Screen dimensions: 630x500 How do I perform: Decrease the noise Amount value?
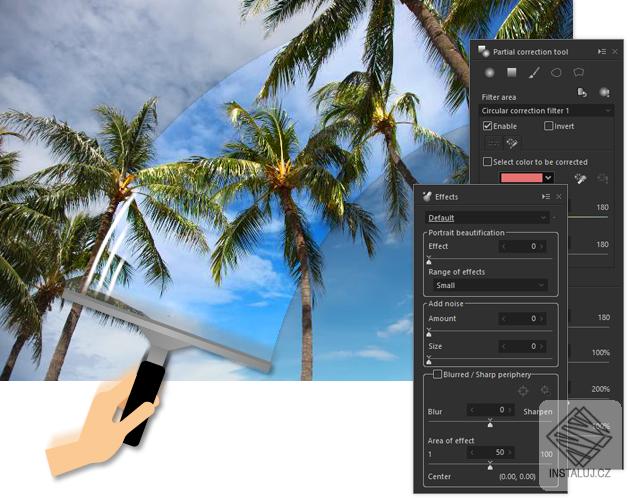coord(503,318)
